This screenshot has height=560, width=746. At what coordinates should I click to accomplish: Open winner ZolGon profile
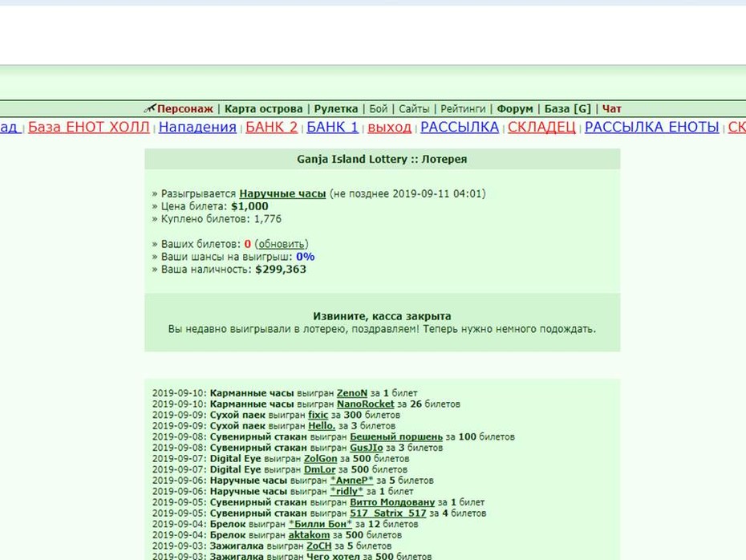pos(320,459)
